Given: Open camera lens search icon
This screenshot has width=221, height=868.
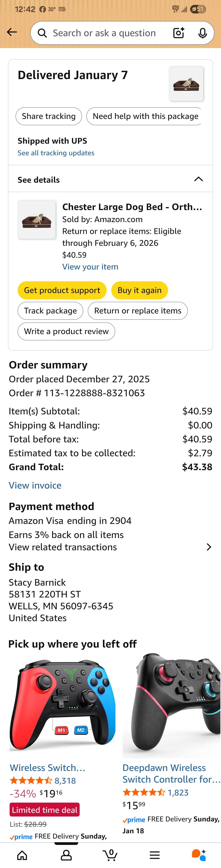Looking at the screenshot, I should pyautogui.click(x=178, y=33).
